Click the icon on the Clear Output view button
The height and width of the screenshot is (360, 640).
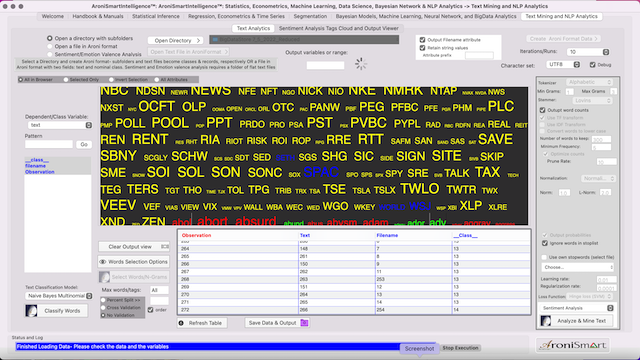click(164, 247)
